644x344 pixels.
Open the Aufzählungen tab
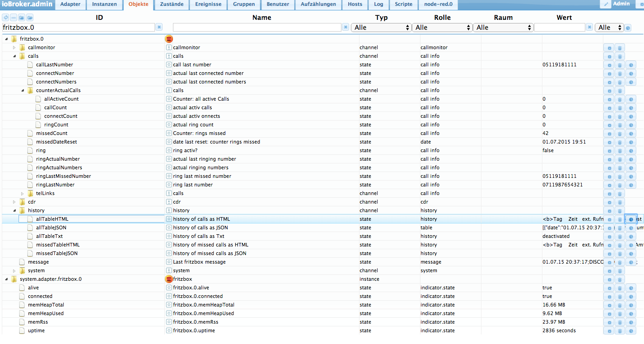point(318,5)
